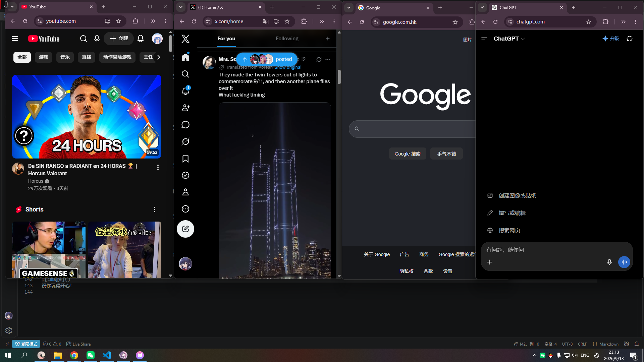Open YouTube notifications bell
Screen dimensions: 644x362
(x=141, y=39)
